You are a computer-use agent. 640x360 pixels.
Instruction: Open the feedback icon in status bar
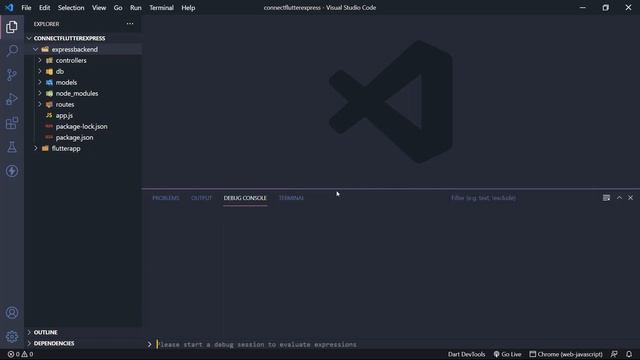pos(614,354)
